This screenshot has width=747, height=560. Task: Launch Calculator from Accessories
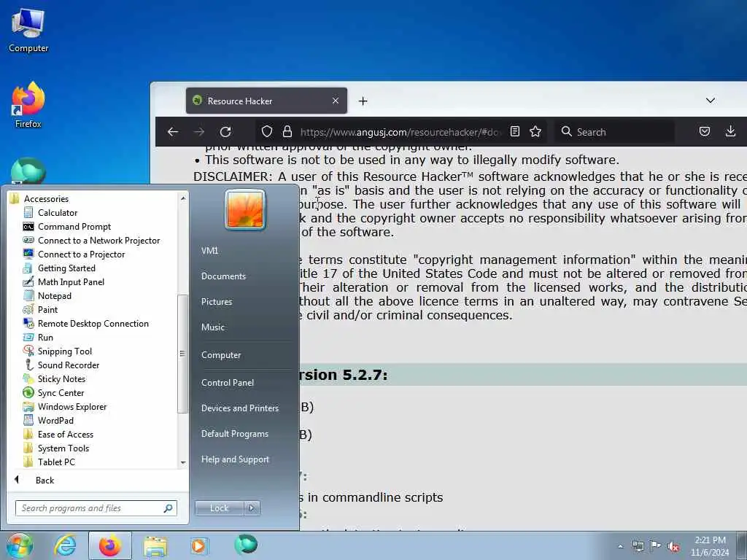(x=57, y=213)
